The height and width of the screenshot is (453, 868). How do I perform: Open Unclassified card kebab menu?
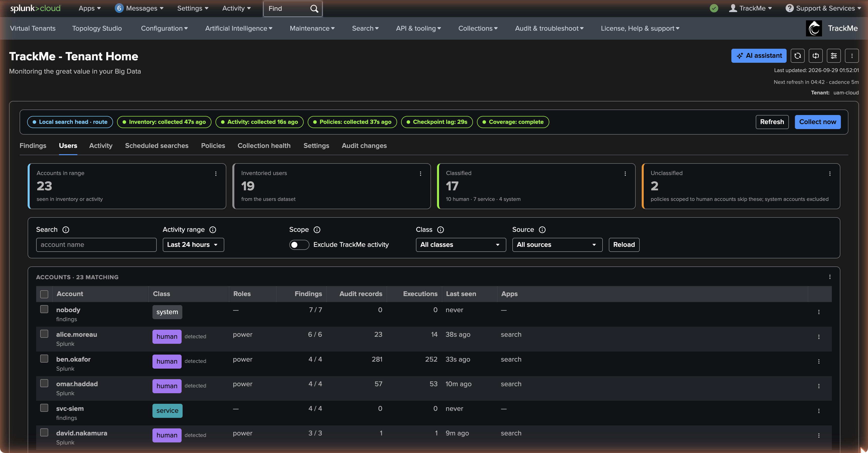coord(830,174)
